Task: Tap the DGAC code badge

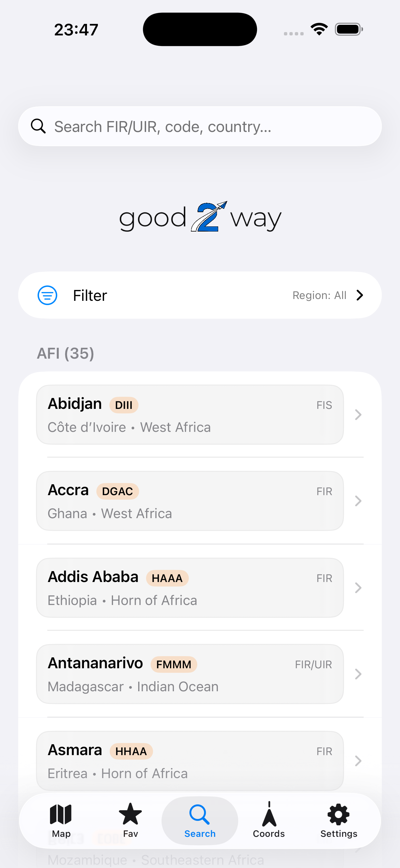Action: (118, 491)
